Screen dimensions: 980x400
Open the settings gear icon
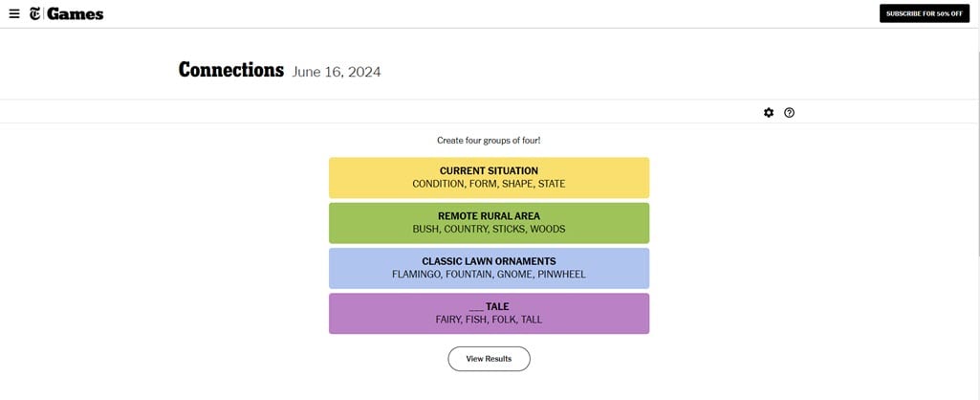pos(769,112)
